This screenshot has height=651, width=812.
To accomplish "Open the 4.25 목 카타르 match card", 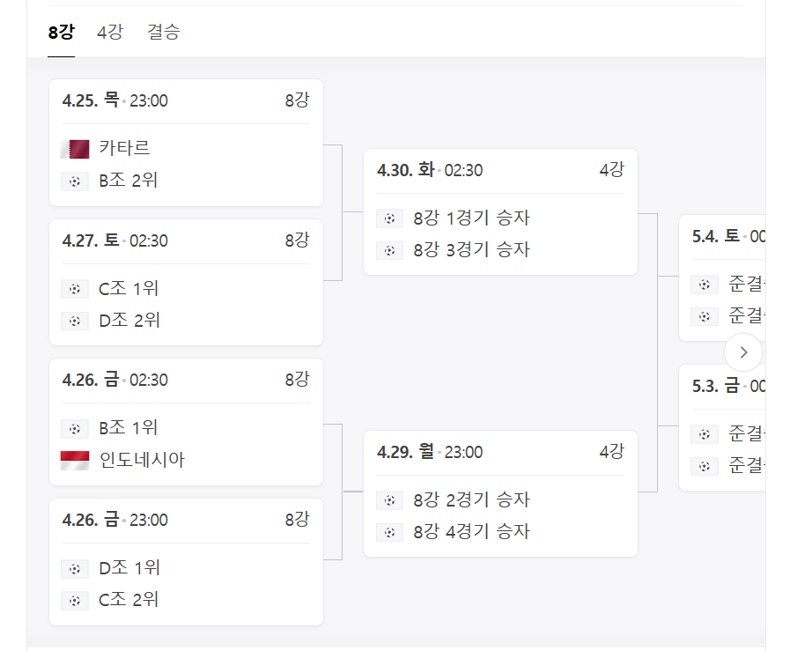I will pyautogui.click(x=186, y=141).
